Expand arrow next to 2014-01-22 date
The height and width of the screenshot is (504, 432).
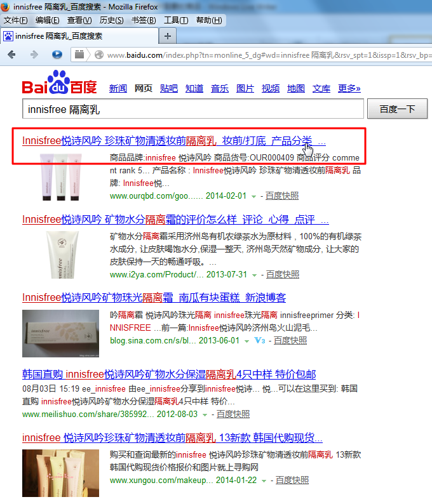click(264, 481)
